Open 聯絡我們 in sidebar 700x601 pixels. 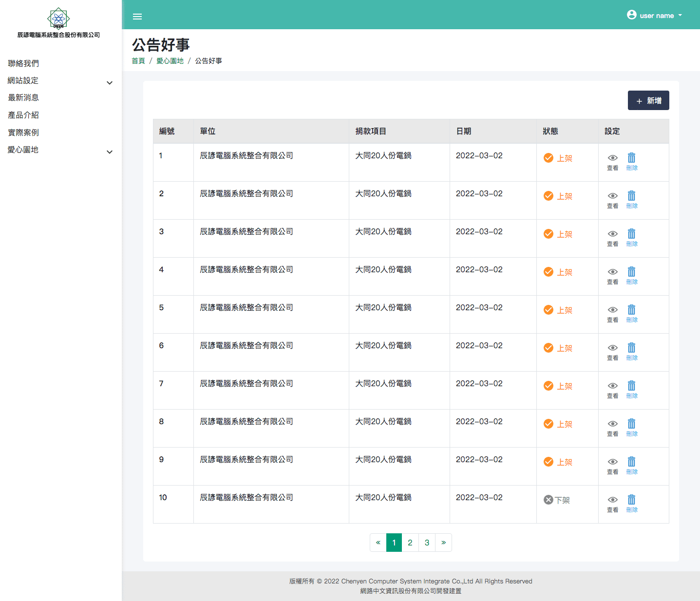pyautogui.click(x=23, y=63)
